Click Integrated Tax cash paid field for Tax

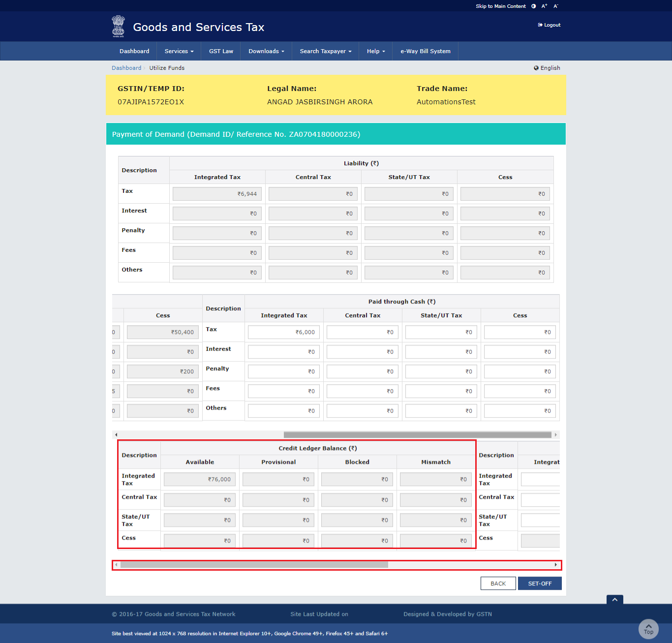[284, 332]
